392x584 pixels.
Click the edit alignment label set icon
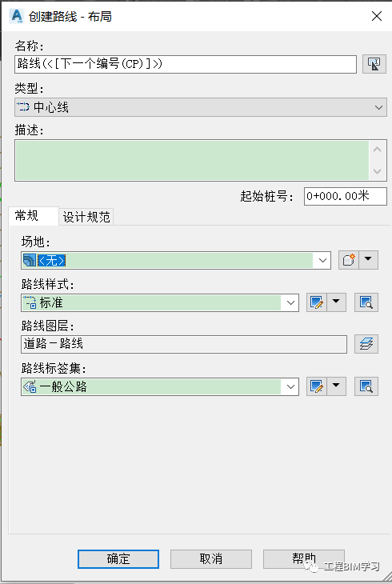(317, 386)
